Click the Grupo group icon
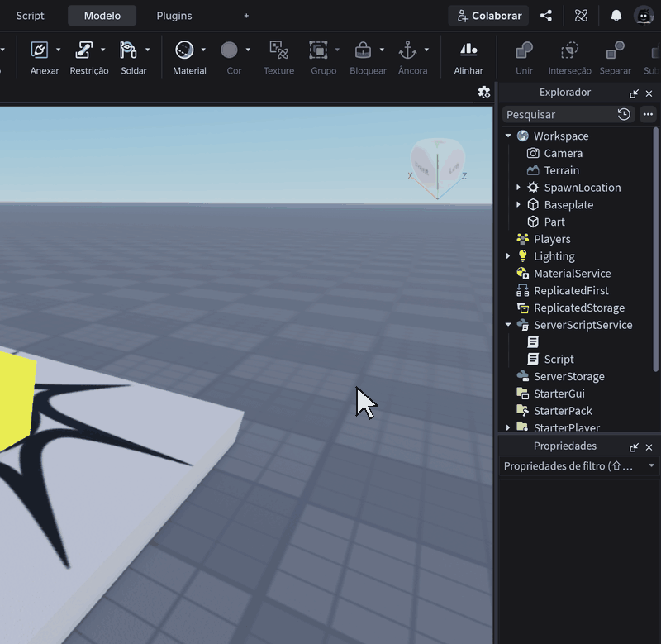The image size is (661, 644). (x=318, y=50)
